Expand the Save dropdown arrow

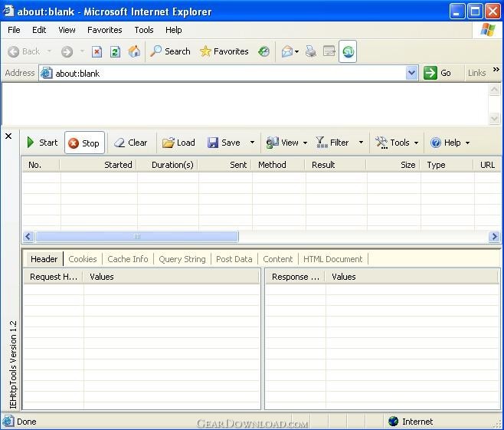[252, 142]
